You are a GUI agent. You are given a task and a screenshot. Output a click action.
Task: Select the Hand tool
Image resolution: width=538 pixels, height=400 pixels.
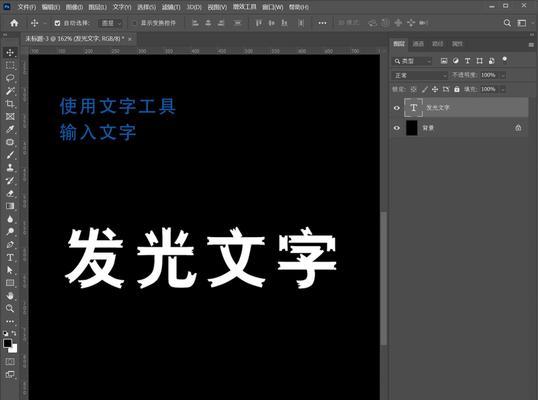[10, 296]
